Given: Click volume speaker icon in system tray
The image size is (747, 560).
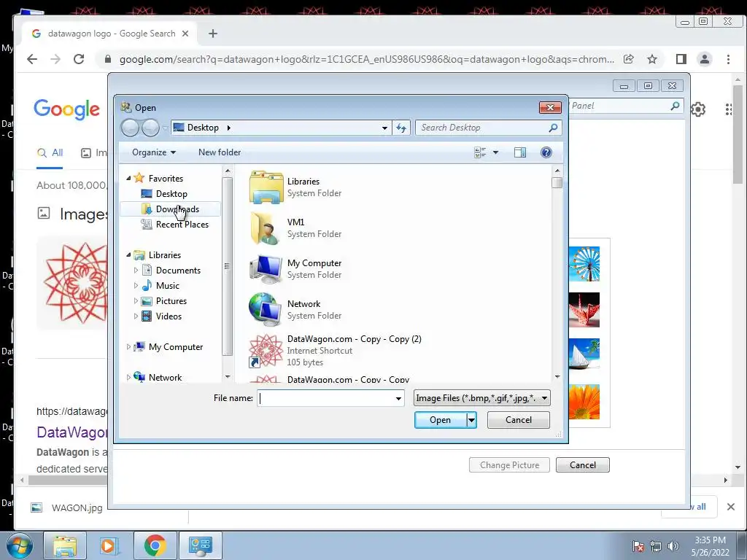Looking at the screenshot, I should click(673, 546).
